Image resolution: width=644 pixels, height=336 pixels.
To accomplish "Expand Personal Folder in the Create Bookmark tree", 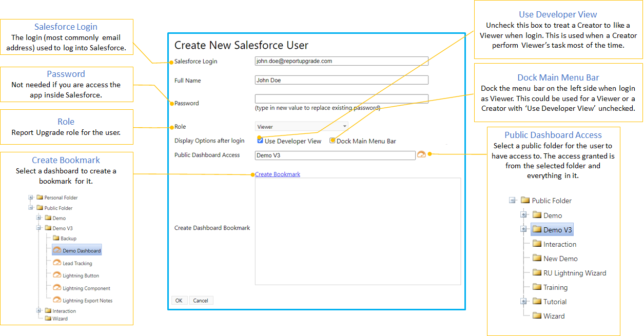I will [x=31, y=197].
